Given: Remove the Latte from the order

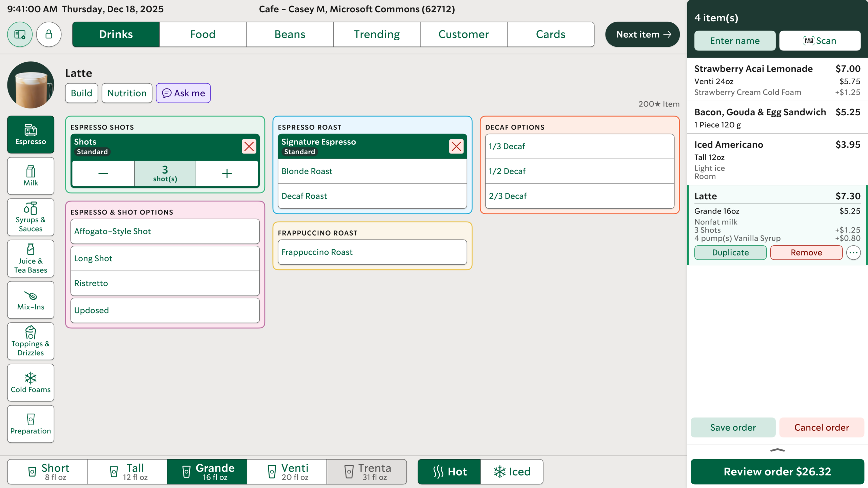Looking at the screenshot, I should 806,252.
